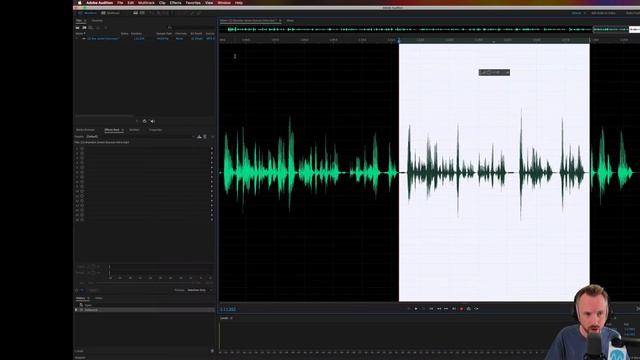Screen dimensions: 640x360
Task: Toggle power for effect slot 2
Action: tap(82, 153)
